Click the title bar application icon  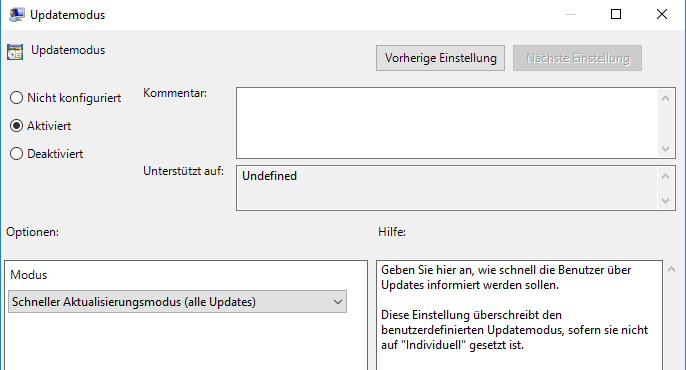tap(17, 14)
